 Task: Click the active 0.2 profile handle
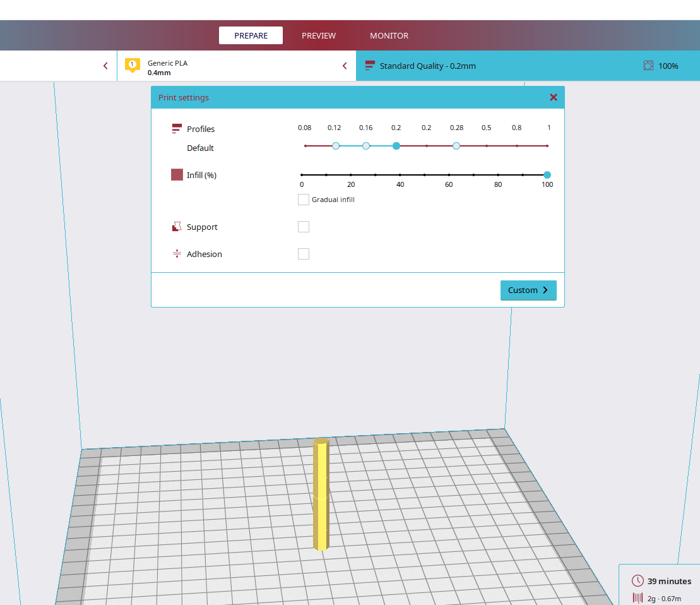click(x=396, y=146)
